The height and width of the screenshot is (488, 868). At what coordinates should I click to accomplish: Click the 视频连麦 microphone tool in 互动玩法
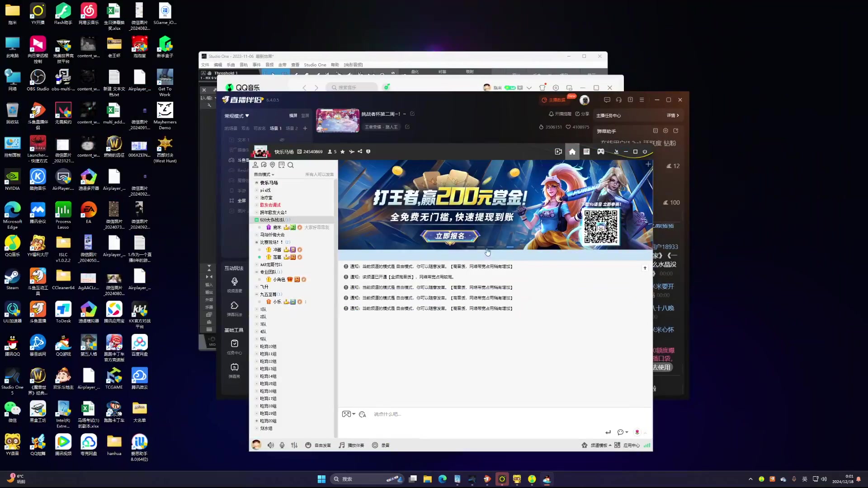point(234,285)
